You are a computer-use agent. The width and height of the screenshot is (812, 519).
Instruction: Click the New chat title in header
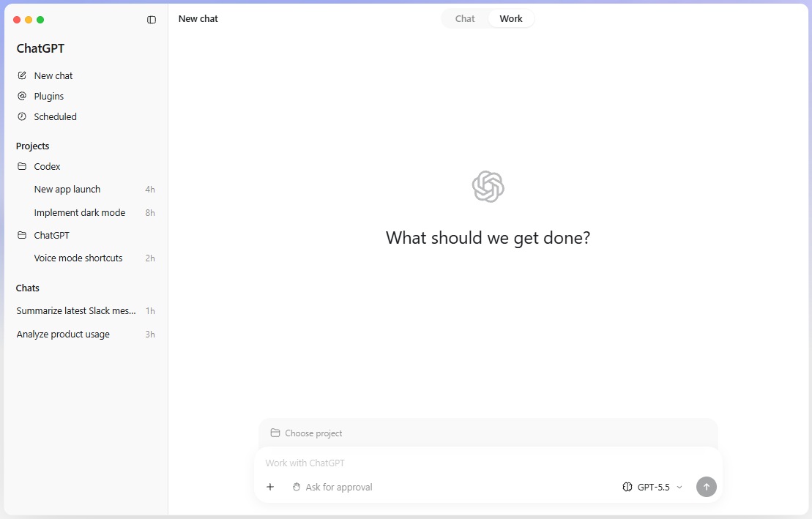(x=198, y=18)
